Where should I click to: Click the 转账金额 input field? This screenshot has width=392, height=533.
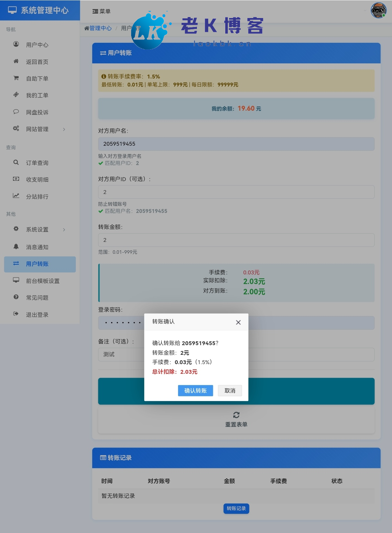236,240
